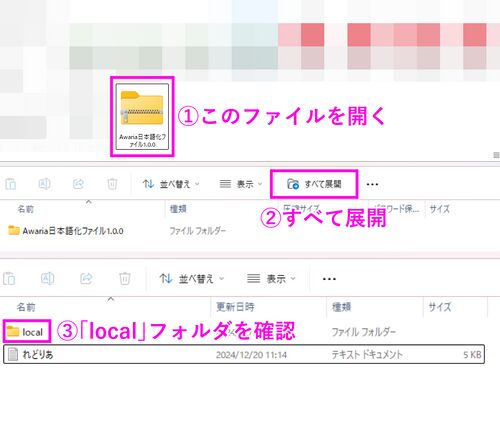This screenshot has height=448, width=500.
Task: Click Paste icon in the local folder window toolbar
Action: (9, 278)
